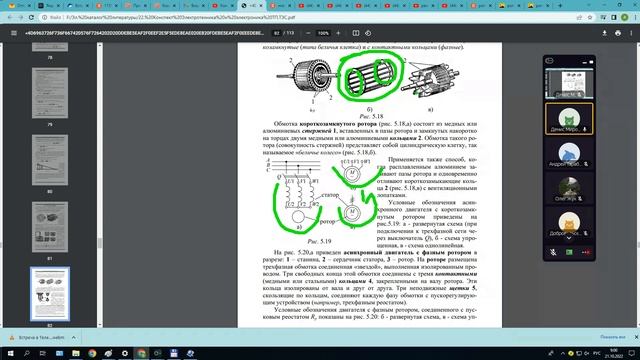This screenshot has height=360, width=640.
Task: Select Андрей participant tile
Action: click(569, 153)
